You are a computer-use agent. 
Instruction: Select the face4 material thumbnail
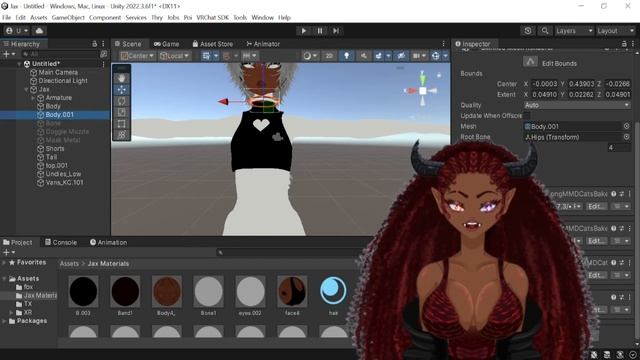click(x=292, y=291)
